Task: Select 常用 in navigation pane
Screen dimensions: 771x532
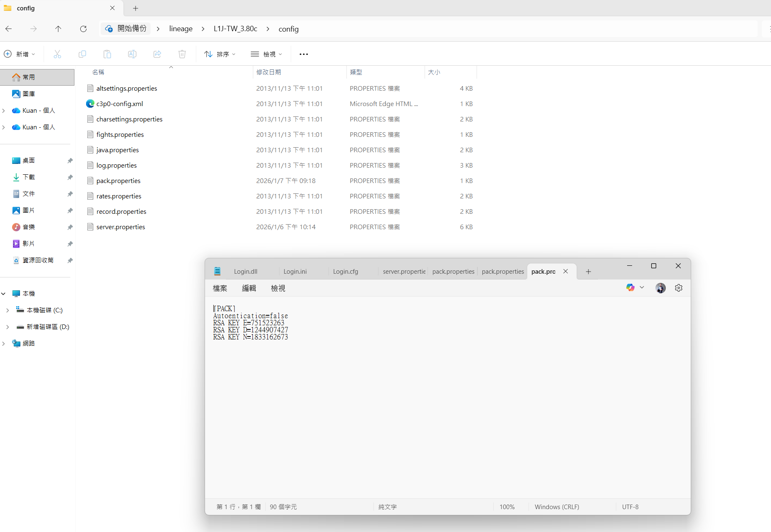Action: [37, 77]
